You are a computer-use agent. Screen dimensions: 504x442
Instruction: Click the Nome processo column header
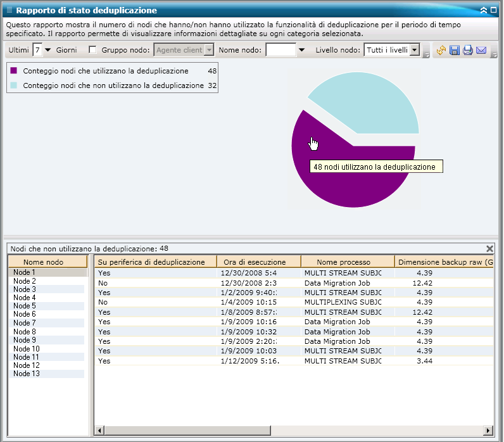click(x=343, y=262)
